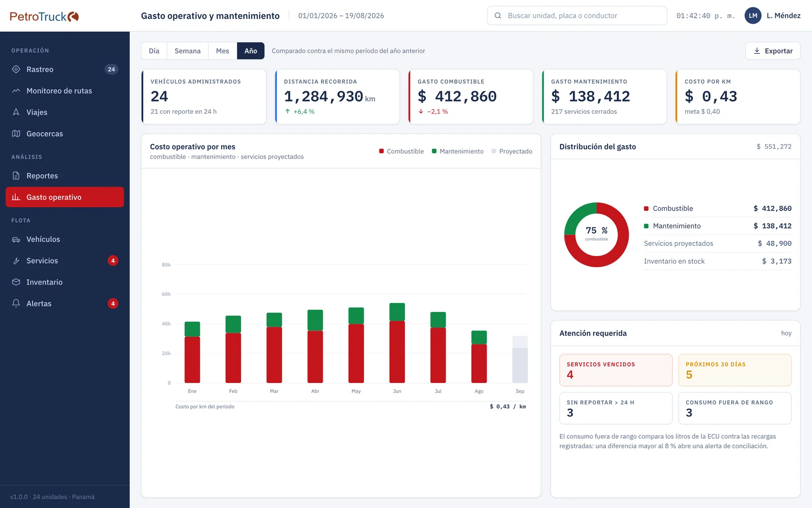Click the Servicios proyectados $ 48,900 row
The width and height of the screenshot is (812, 508).
click(718, 244)
